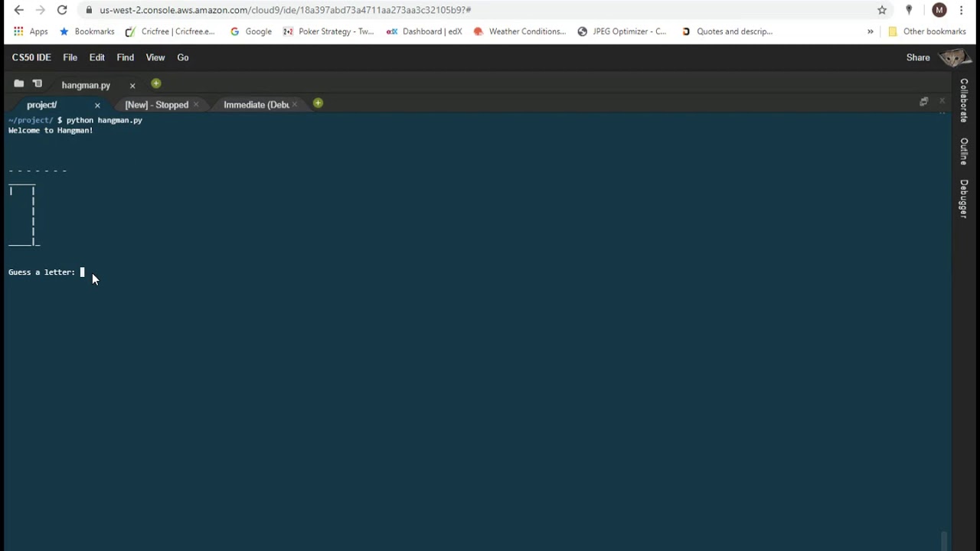Toggle the file browser folder icon
The height and width of the screenshot is (551, 980).
pos(18,83)
